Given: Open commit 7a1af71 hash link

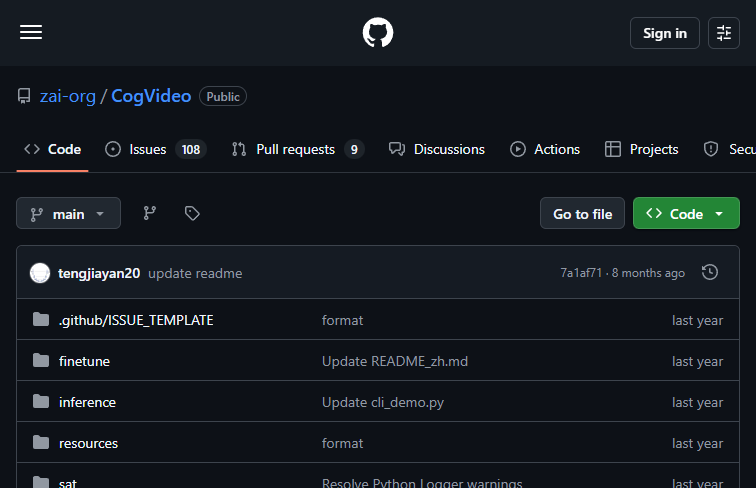Looking at the screenshot, I should tap(581, 273).
